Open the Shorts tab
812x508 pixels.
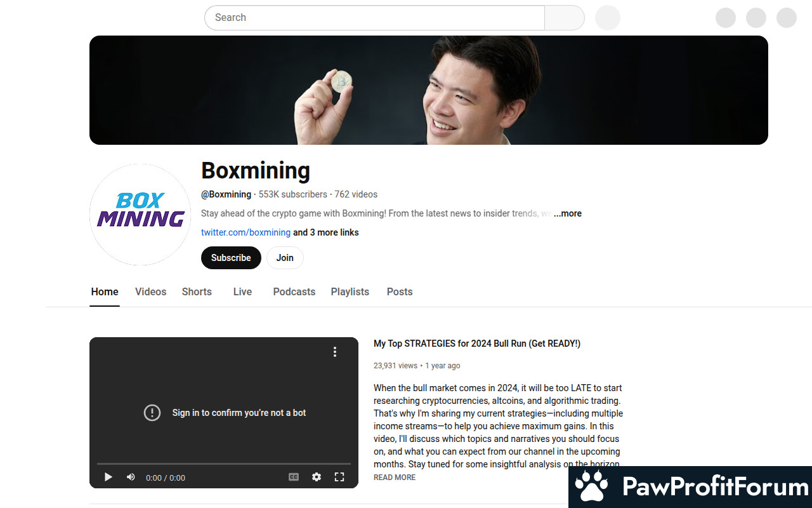pos(197,292)
